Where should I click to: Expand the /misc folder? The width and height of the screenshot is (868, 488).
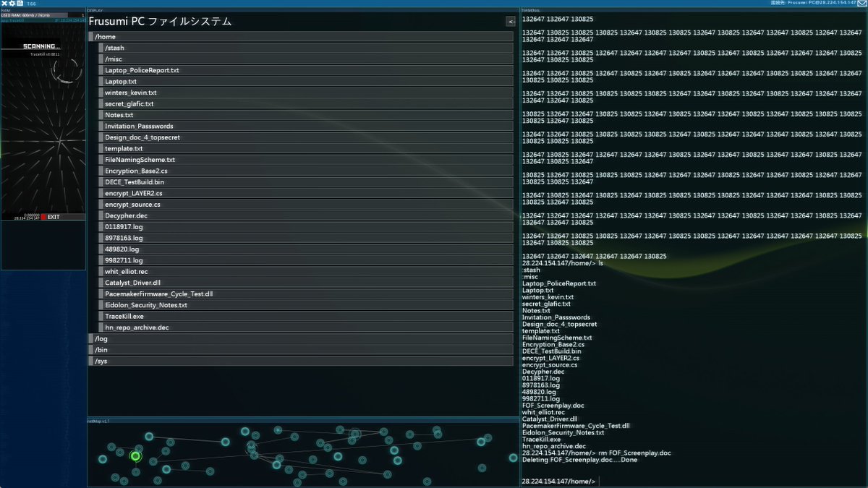pyautogui.click(x=306, y=59)
